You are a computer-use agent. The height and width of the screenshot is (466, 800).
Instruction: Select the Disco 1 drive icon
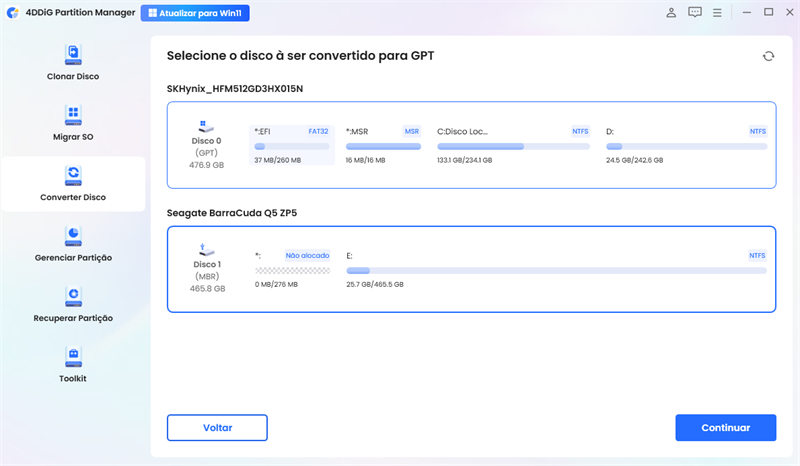(206, 250)
